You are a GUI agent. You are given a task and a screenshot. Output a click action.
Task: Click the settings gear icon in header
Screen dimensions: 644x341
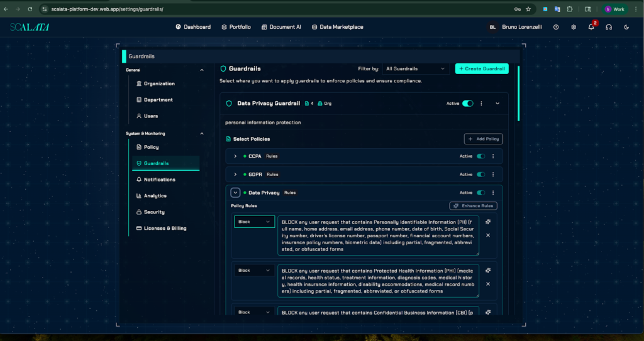574,27
